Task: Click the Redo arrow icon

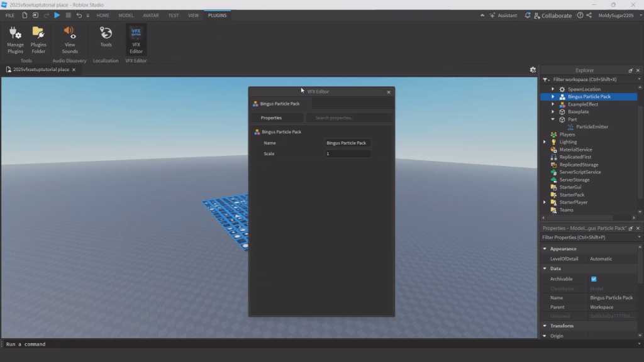Action: coord(47,15)
